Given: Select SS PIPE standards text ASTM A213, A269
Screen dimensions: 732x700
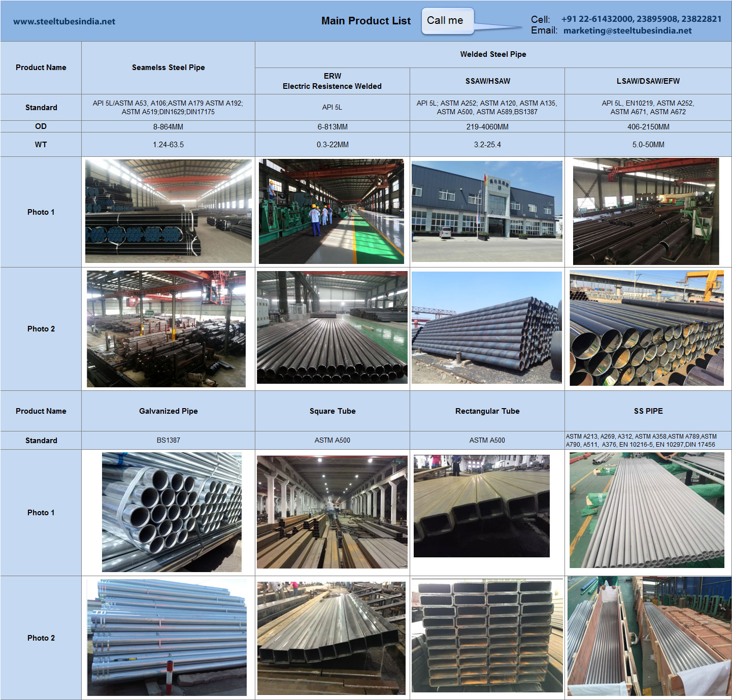Looking at the screenshot, I should point(642,441).
